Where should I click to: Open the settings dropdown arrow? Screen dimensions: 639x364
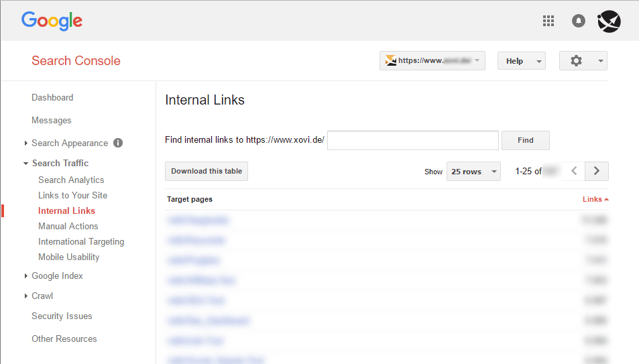[600, 61]
